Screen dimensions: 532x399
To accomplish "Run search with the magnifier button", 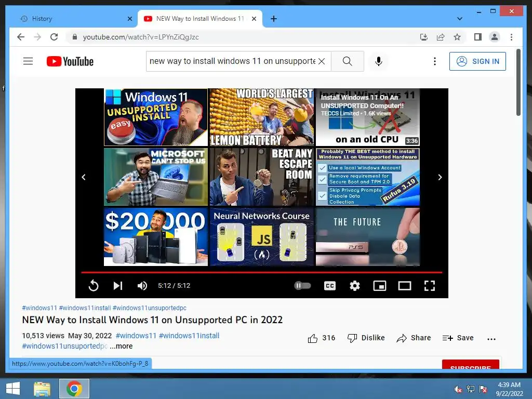I will tap(347, 61).
